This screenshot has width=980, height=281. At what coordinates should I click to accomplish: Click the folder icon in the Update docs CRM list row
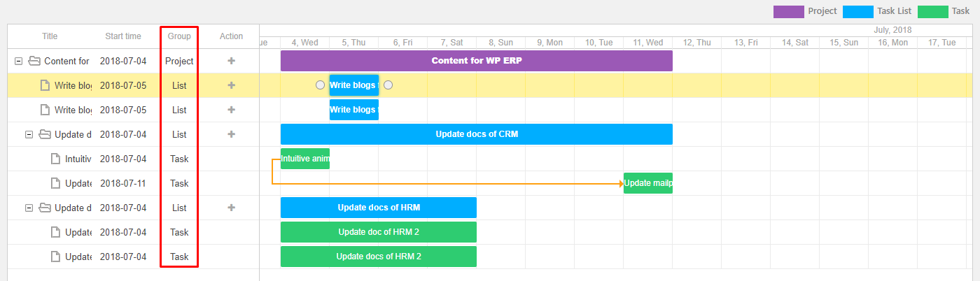[x=45, y=134]
